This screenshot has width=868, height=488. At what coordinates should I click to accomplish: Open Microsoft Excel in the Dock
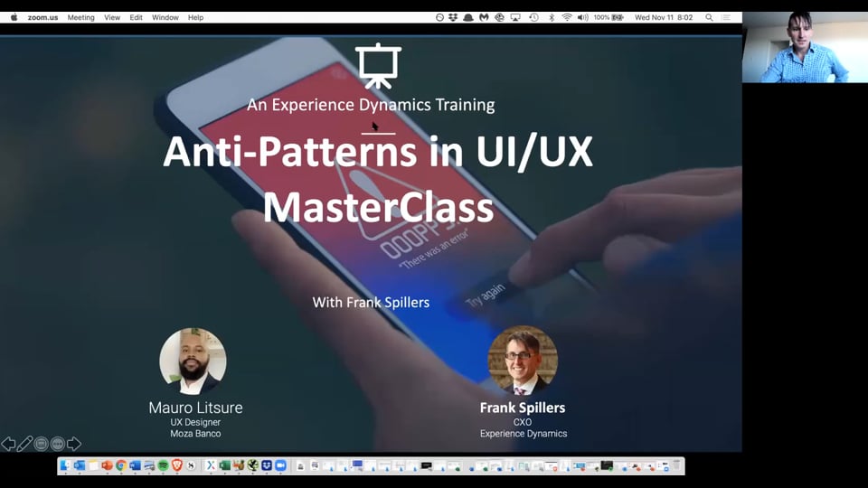click(225, 465)
